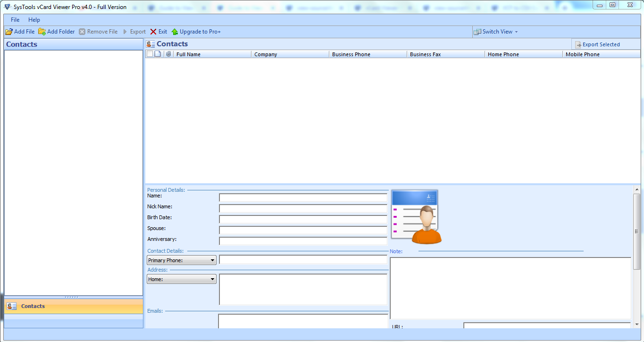Click the Export Selected icon
The width and height of the screenshot is (644, 342).
coord(578,44)
